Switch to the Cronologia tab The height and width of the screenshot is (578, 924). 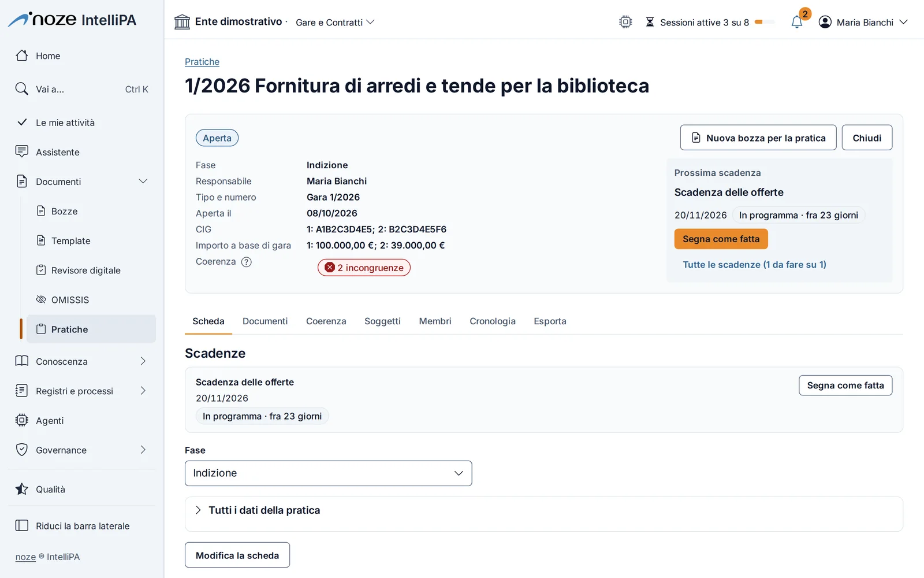(x=493, y=321)
